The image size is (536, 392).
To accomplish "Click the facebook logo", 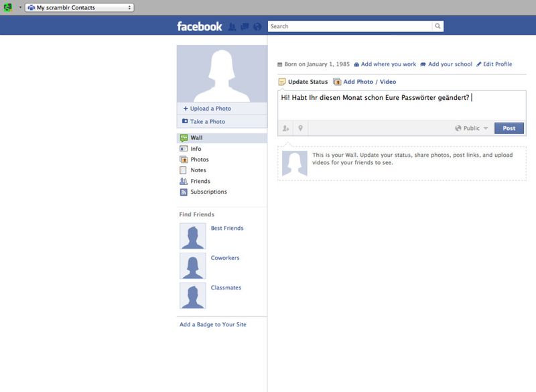I will pyautogui.click(x=199, y=26).
